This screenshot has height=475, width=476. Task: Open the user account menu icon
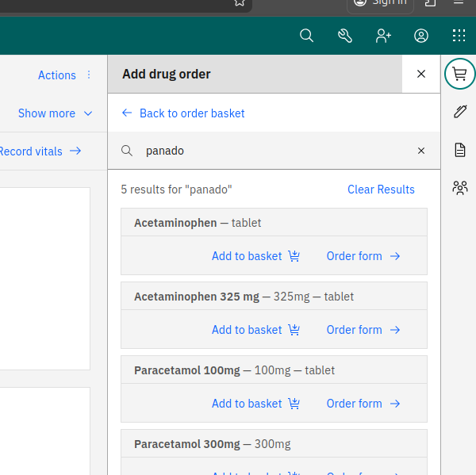point(421,36)
